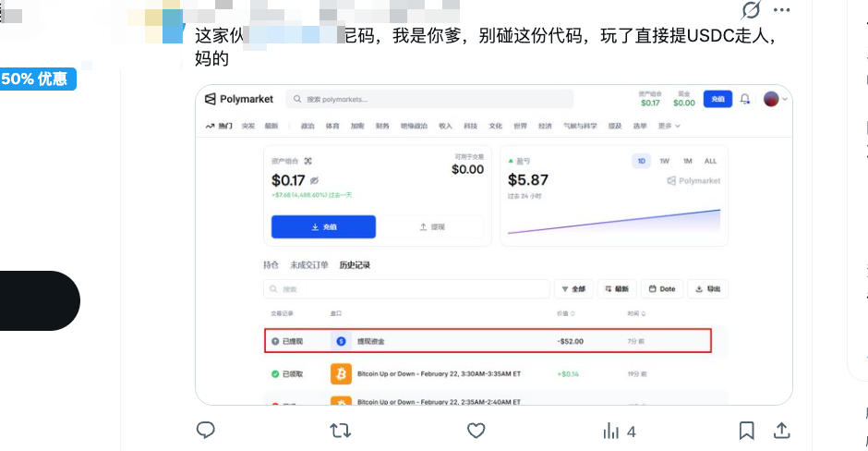This screenshot has height=451, width=868.
Task: Click the 导出 export button
Action: point(708,289)
